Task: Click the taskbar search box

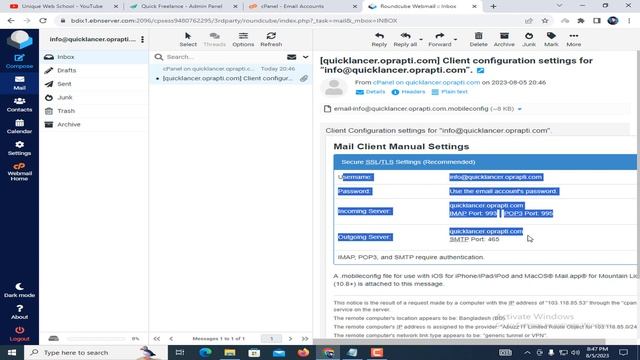Action: point(96,352)
